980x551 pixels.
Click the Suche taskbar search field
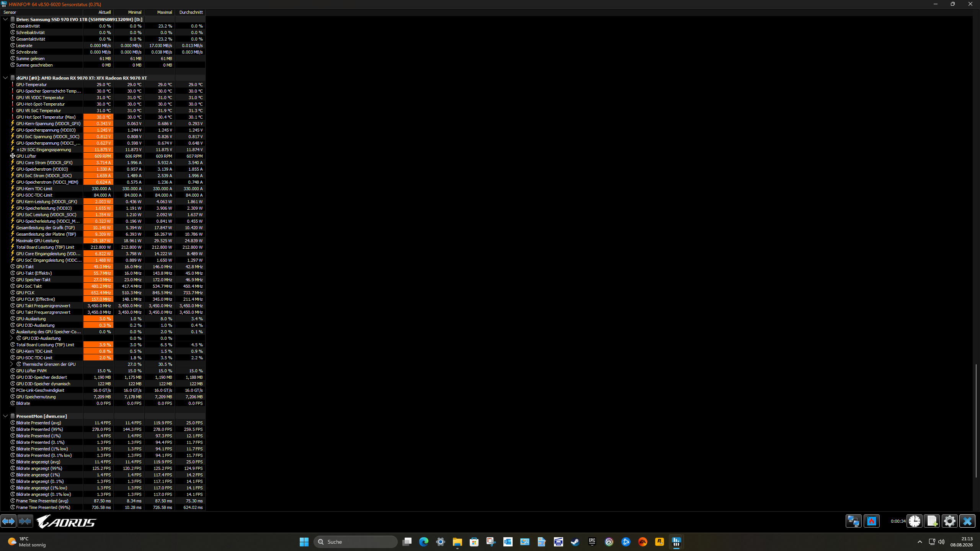click(x=356, y=542)
